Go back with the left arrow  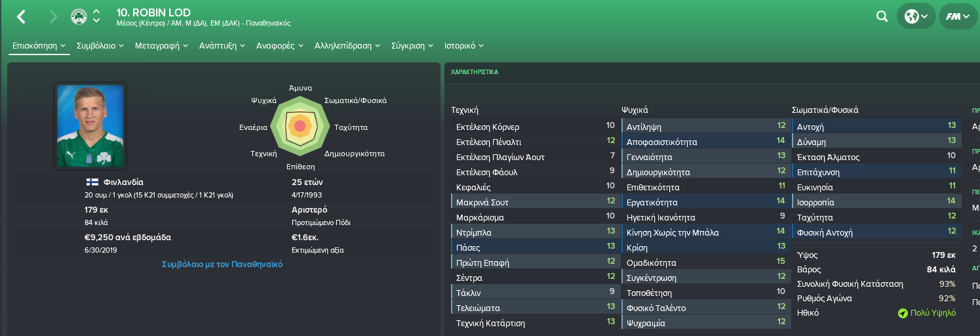[x=22, y=16]
